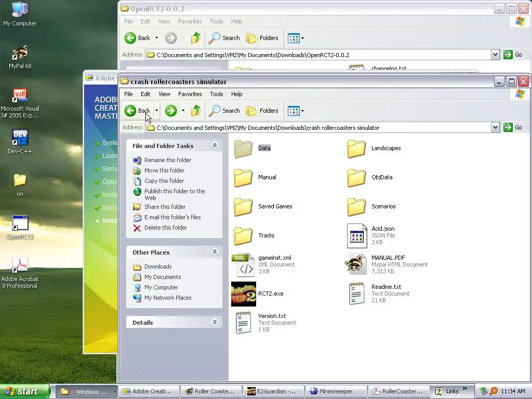The height and width of the screenshot is (399, 532).
Task: Click Back button in OpenRCT2-0.0.2 window
Action: click(x=137, y=38)
